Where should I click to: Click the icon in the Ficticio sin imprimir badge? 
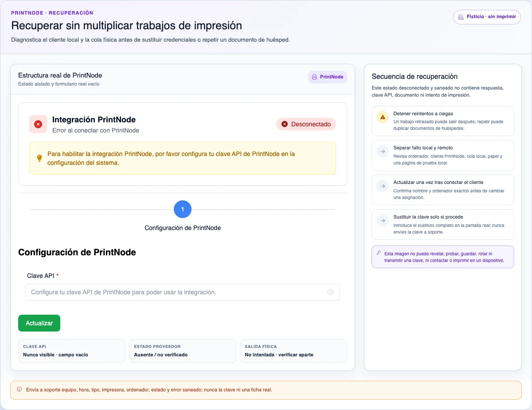462,17
